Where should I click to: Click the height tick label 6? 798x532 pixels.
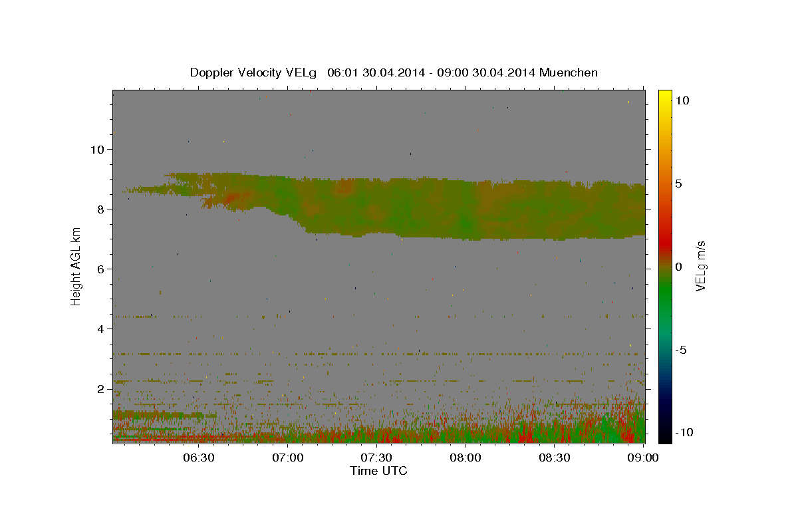(101, 269)
